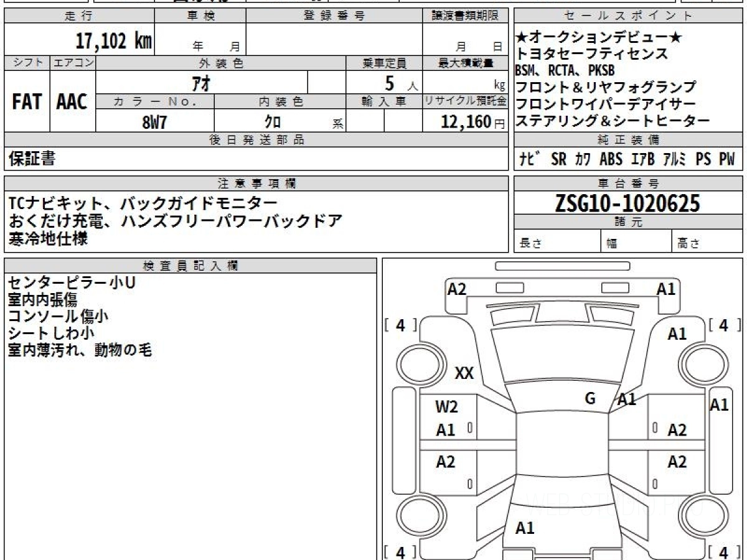
Task: Select the W2 damage mark on the diagram
Action: (446, 407)
